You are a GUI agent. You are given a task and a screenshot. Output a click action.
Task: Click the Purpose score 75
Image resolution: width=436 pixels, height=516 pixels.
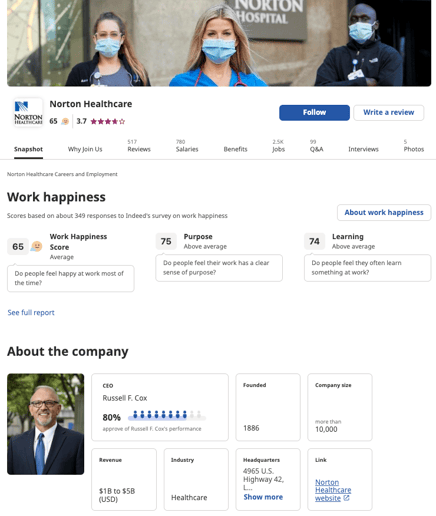pos(166,241)
